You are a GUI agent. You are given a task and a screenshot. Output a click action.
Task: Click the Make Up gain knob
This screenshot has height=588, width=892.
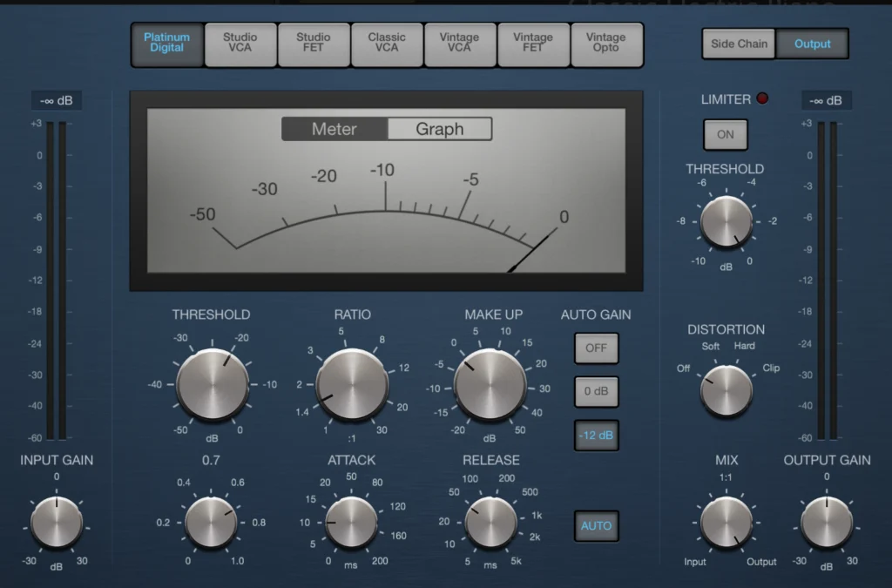point(490,384)
